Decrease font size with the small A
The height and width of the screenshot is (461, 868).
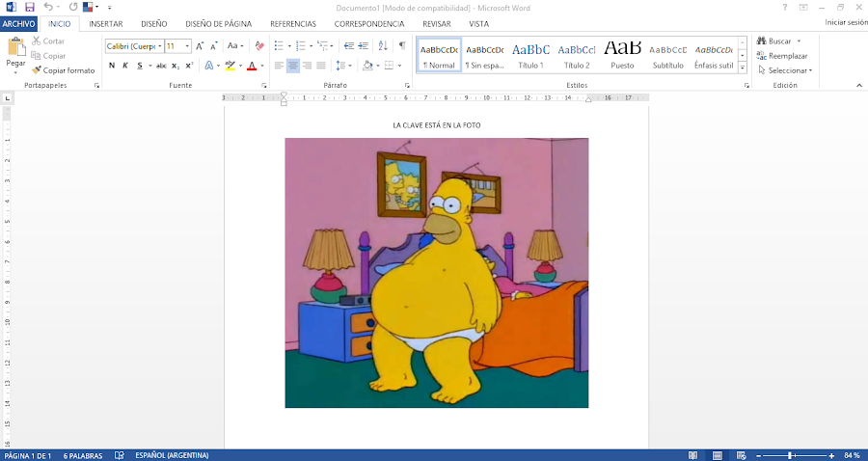click(x=214, y=46)
